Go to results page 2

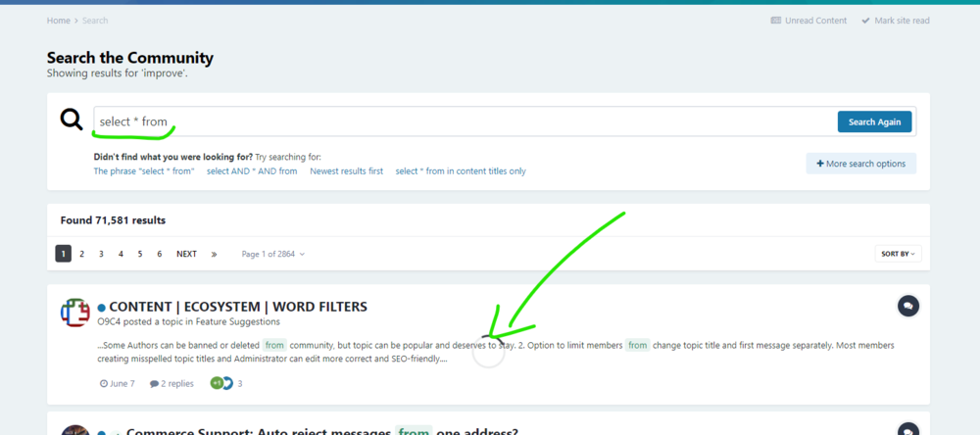81,254
